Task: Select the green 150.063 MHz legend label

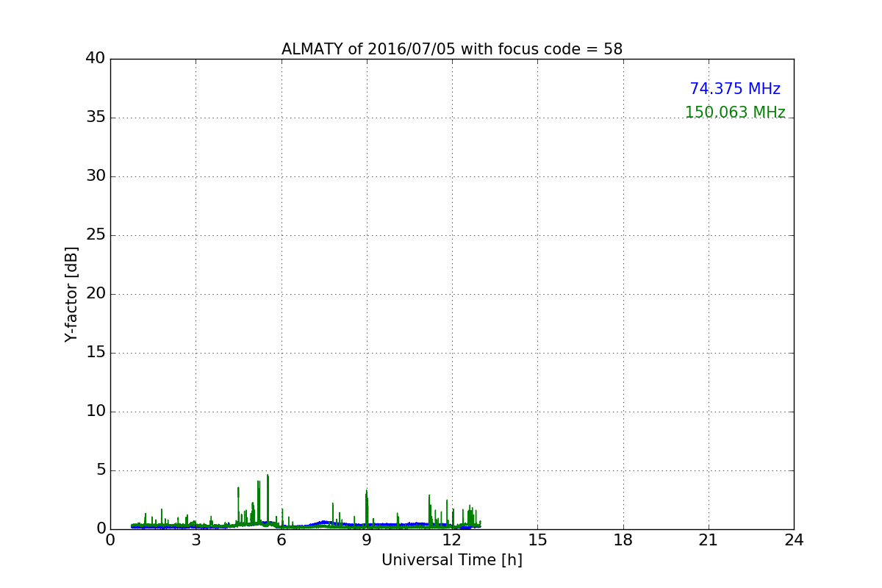Action: (x=735, y=112)
